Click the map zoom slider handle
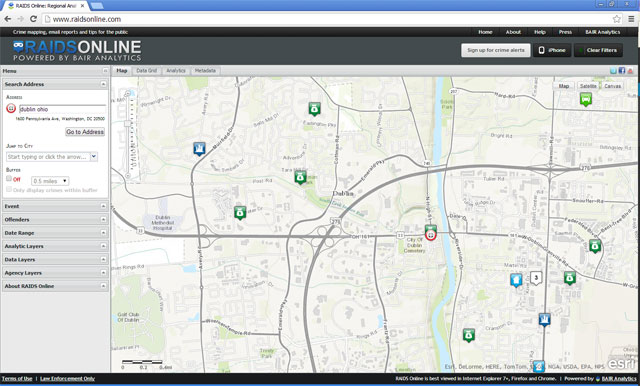Screen dimensions: 640x386 [128, 123]
